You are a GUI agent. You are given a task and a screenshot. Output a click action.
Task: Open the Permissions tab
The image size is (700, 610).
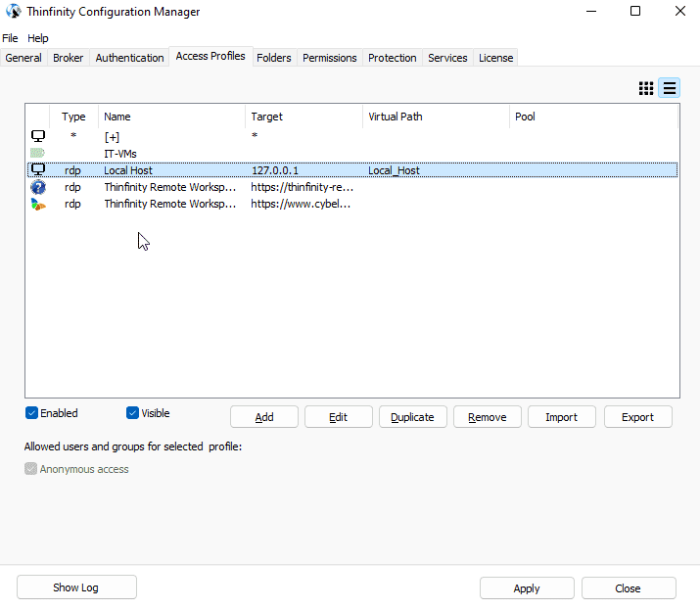(330, 58)
